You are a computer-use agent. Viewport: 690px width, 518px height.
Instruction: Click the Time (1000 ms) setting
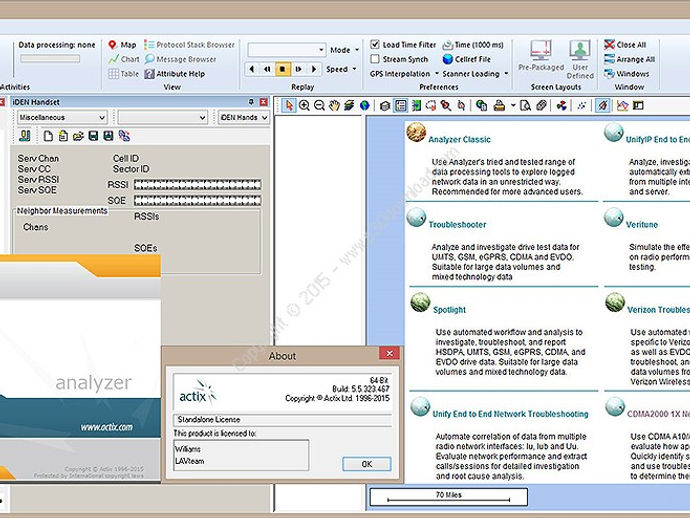pyautogui.click(x=473, y=45)
